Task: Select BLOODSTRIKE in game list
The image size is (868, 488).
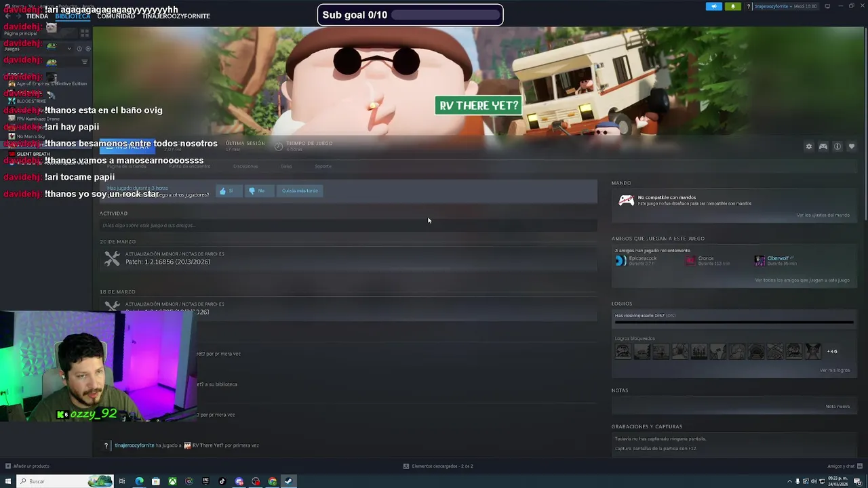Action: click(x=27, y=101)
